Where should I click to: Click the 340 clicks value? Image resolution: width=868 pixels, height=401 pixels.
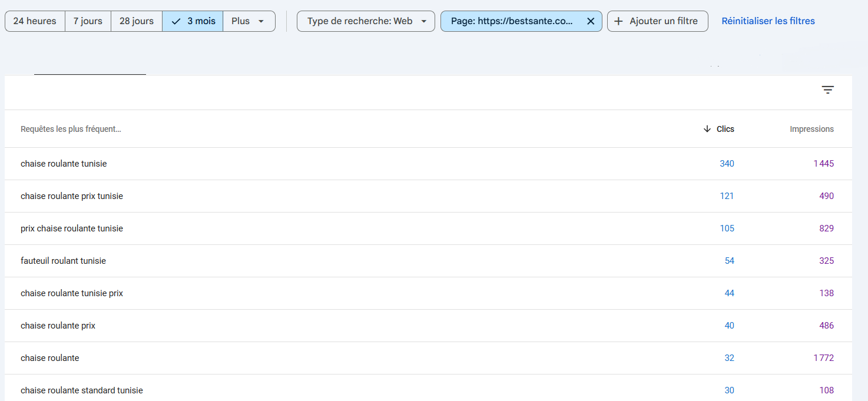tap(727, 164)
